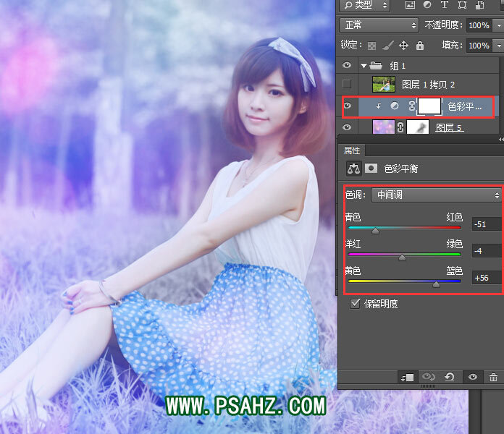The width and height of the screenshot is (504, 434).
Task: Click the lock image pixels brush icon
Action: (x=387, y=45)
